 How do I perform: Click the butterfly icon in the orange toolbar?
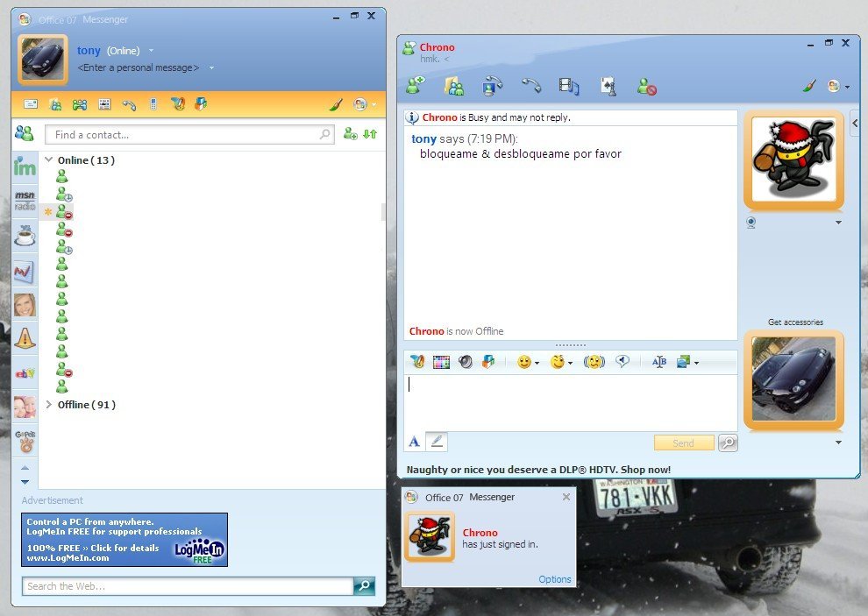[x=177, y=103]
